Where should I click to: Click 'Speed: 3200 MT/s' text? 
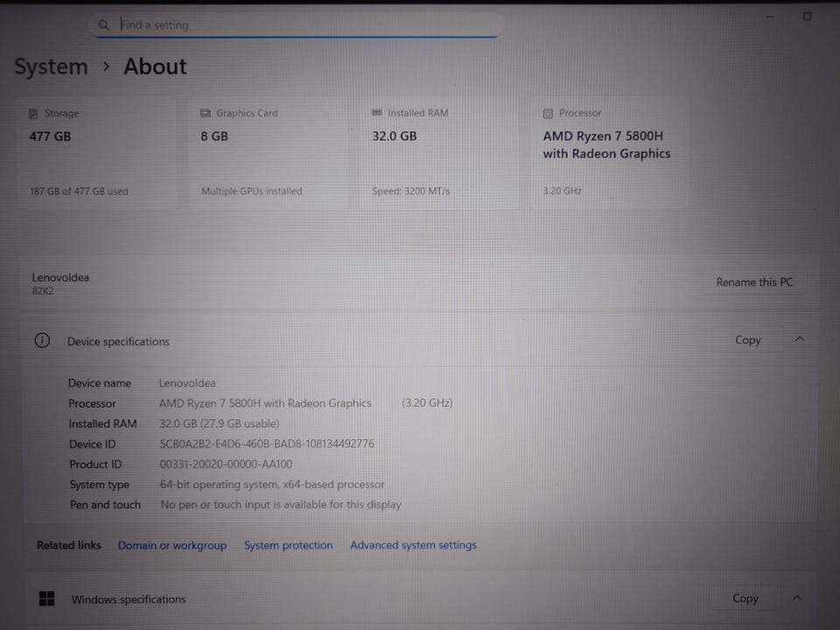click(x=411, y=192)
